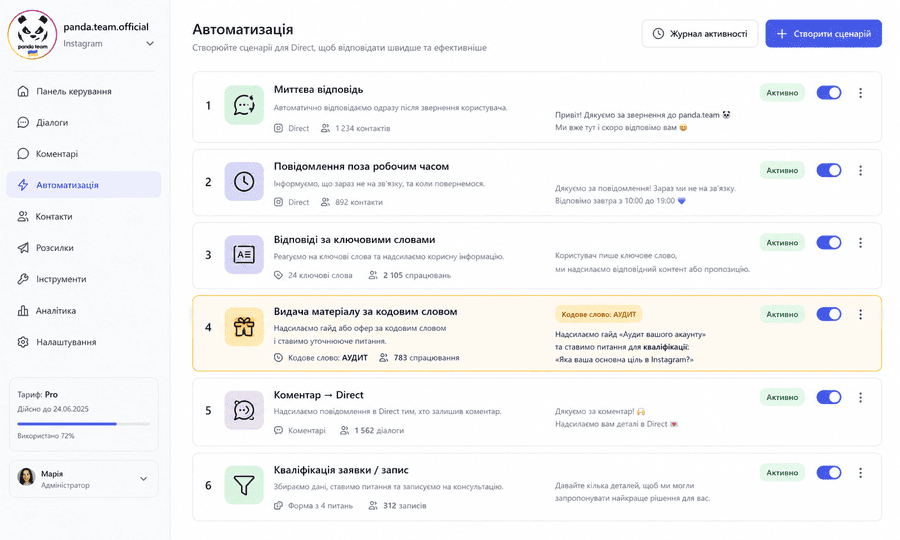The image size is (900, 540).
Task: Click the gift icon of scenario 4
Action: (x=244, y=327)
